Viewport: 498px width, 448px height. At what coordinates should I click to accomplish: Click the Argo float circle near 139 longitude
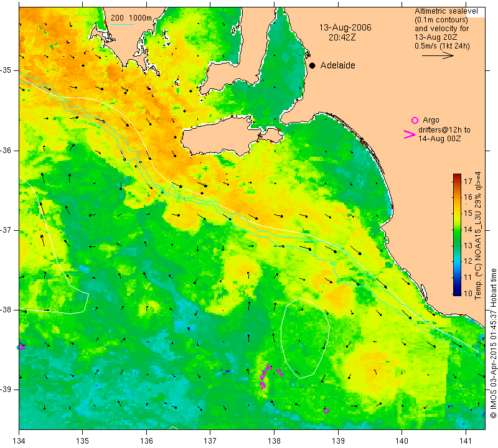326,411
